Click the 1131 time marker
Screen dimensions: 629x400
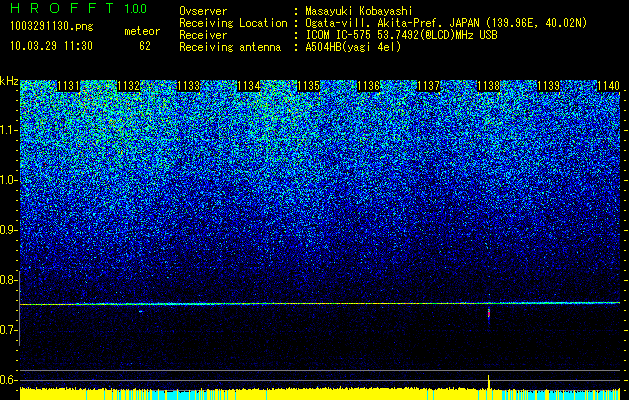(x=69, y=86)
